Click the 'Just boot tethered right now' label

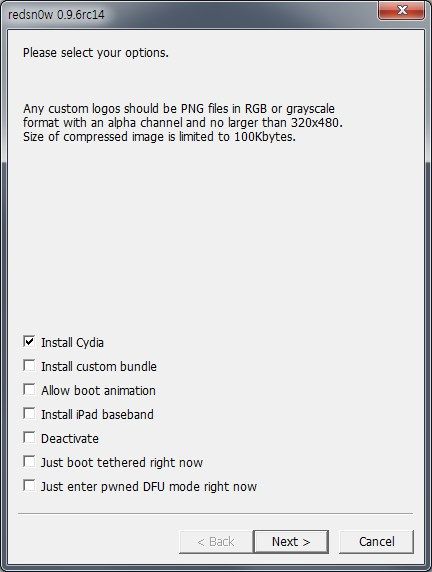pos(122,463)
